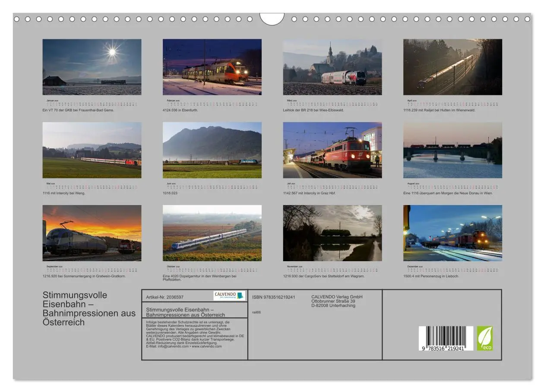This screenshot has width=544, height=392.
Task: Open the January photo of VT 70 under the sun
Action: tap(92, 67)
